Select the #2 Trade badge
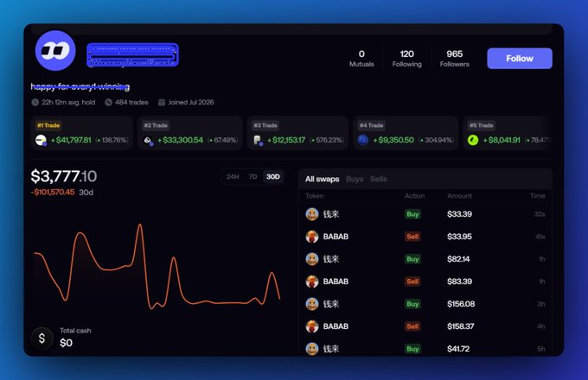 pyautogui.click(x=156, y=125)
